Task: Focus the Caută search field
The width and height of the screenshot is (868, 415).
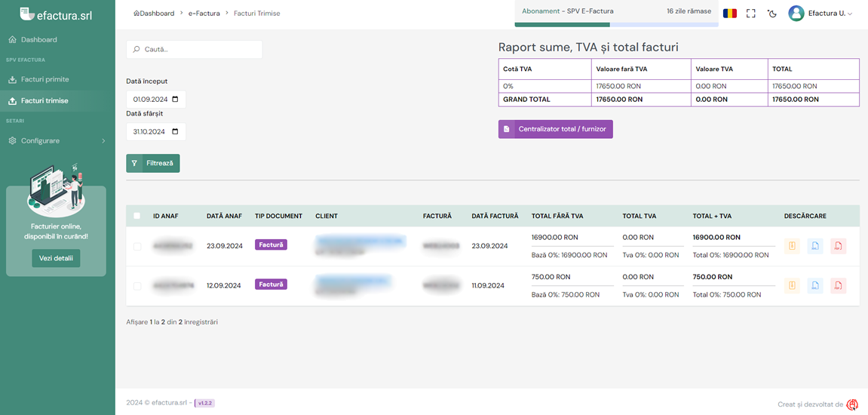Action: [195, 49]
